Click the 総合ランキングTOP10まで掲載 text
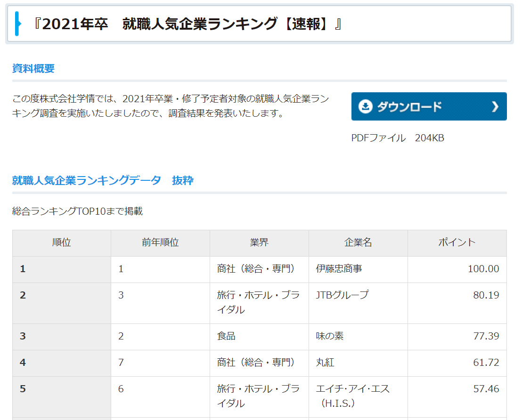Image resolution: width=522 pixels, height=420 pixels. tap(78, 211)
